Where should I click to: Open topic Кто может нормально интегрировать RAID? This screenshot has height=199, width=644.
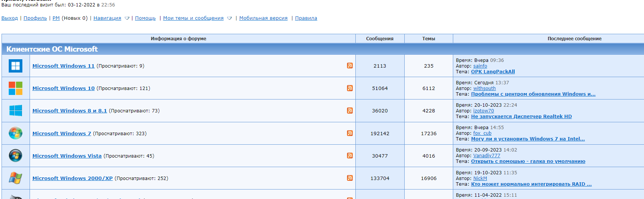click(x=531, y=184)
